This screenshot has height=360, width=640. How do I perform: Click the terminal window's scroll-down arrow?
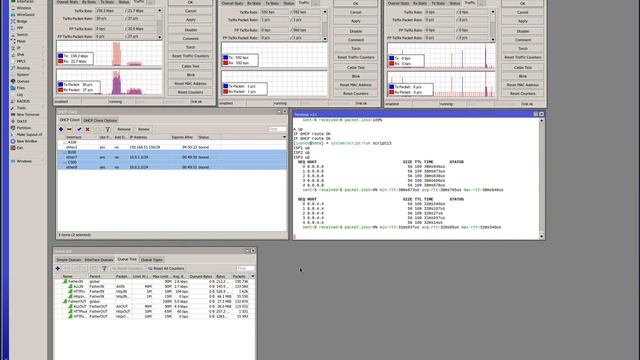542,236
